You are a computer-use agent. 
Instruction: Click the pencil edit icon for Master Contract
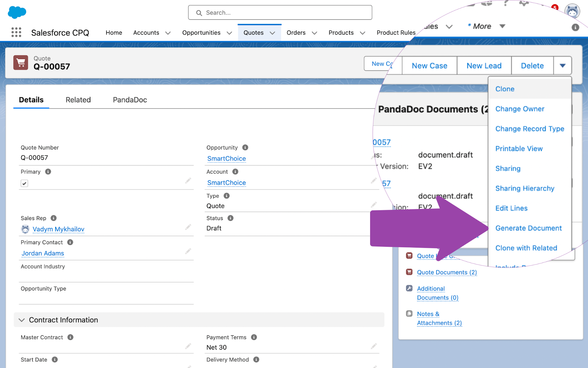(188, 346)
